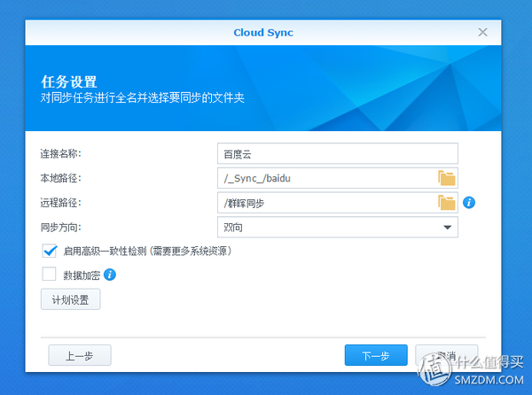Open folder browser for remote path
Screen dimensions: 532x395
click(447, 203)
